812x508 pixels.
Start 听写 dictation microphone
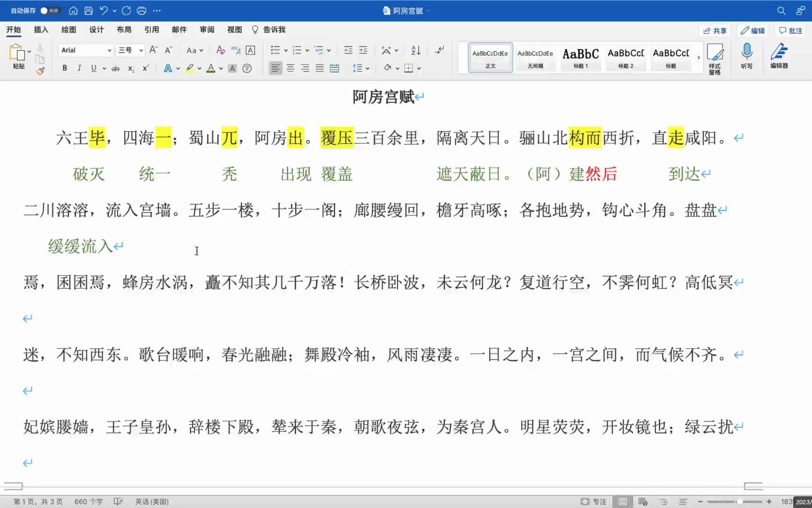(x=747, y=56)
